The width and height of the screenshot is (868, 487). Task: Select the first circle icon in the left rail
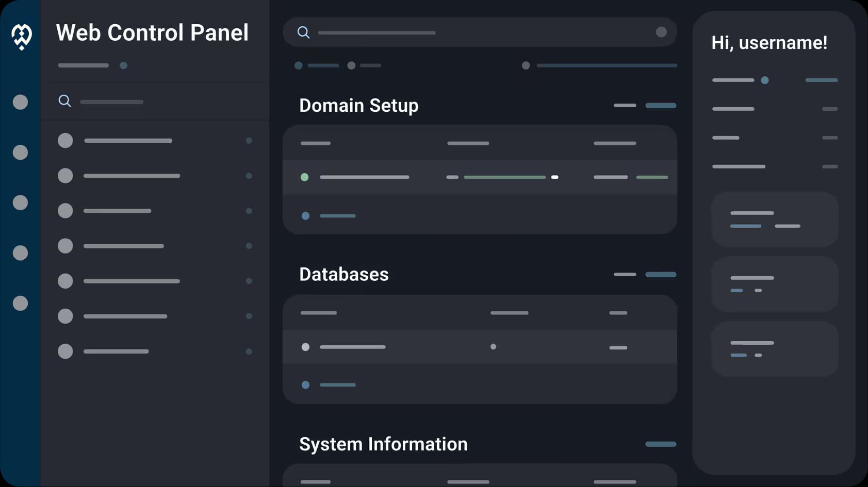(x=20, y=102)
